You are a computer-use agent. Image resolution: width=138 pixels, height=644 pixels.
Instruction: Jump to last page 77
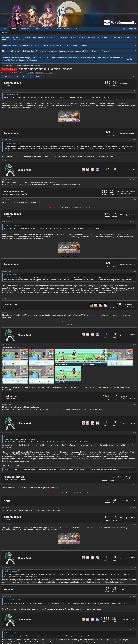32,77
